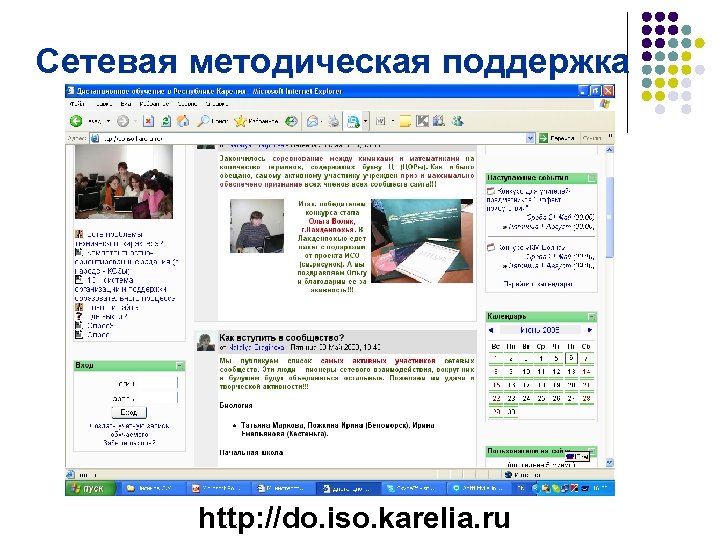Click the Windows flag logo at menu bar right

tap(605, 104)
